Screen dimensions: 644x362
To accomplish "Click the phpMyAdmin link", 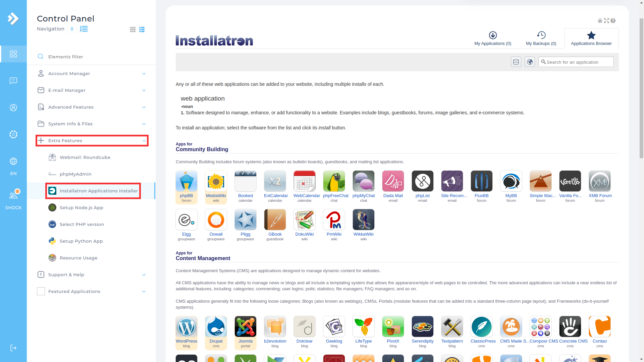I will point(75,174).
